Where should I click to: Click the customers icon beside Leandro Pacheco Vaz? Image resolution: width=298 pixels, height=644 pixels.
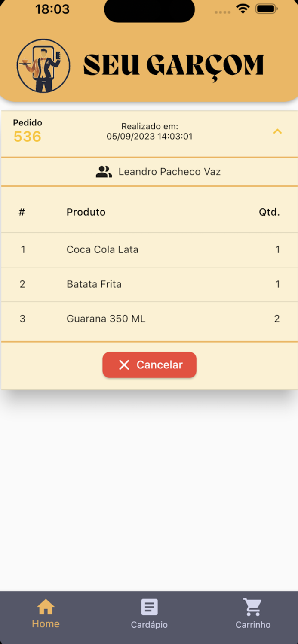click(103, 171)
